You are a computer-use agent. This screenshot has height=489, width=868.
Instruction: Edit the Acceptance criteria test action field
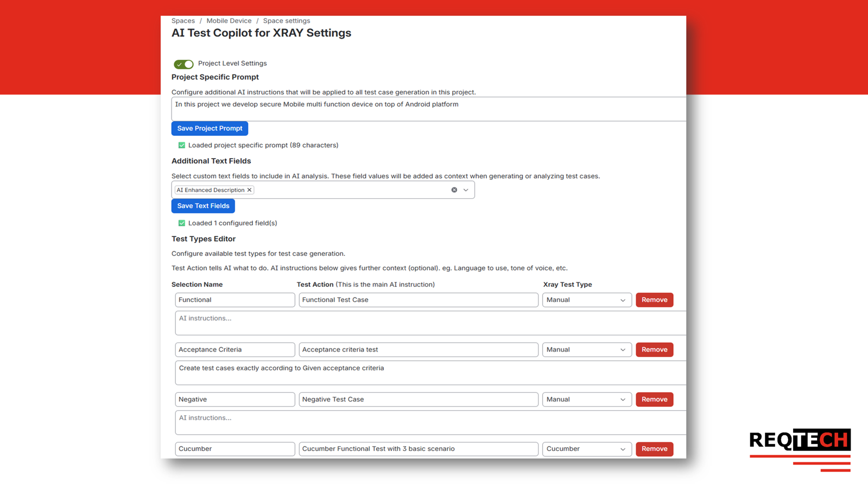[419, 350]
